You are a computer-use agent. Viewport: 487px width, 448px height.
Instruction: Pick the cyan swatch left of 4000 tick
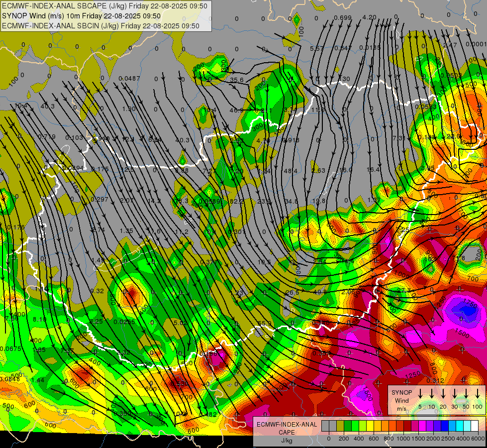459,426
